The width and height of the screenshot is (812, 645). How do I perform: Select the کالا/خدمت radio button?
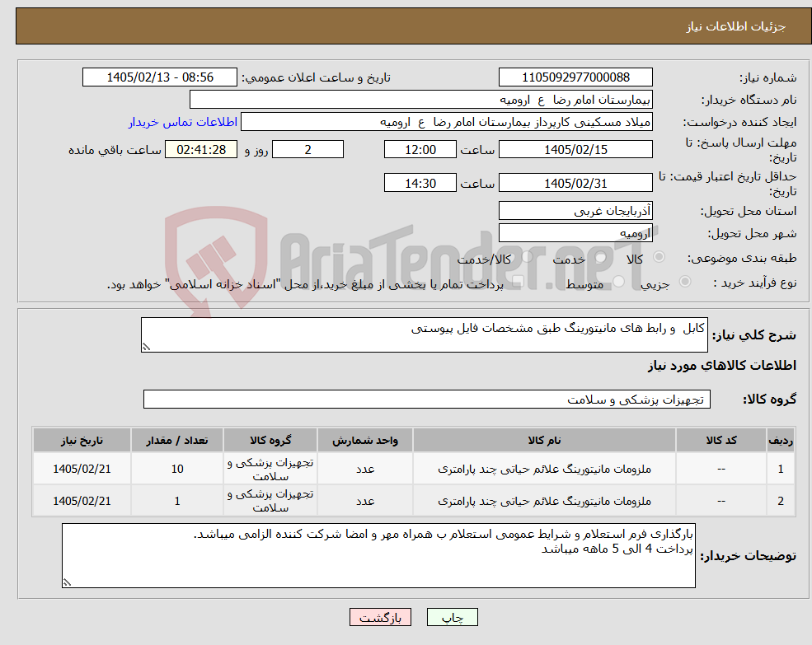[x=527, y=257]
